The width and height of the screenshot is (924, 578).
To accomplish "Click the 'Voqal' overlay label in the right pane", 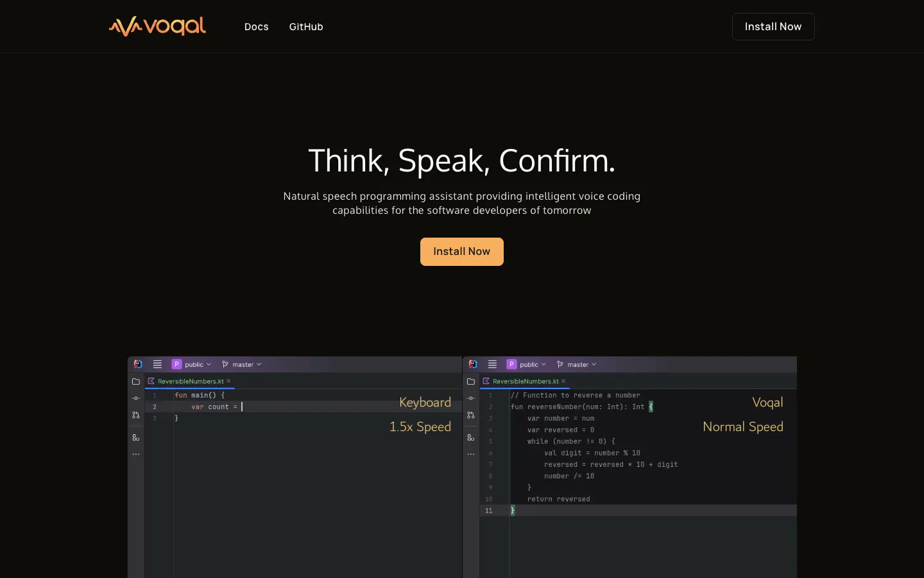I will [x=767, y=403].
